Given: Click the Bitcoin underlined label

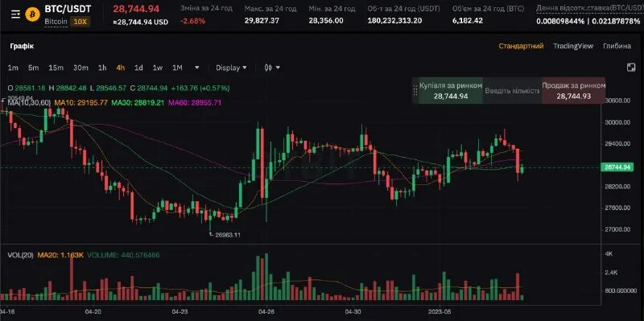Looking at the screenshot, I should click(x=56, y=23).
